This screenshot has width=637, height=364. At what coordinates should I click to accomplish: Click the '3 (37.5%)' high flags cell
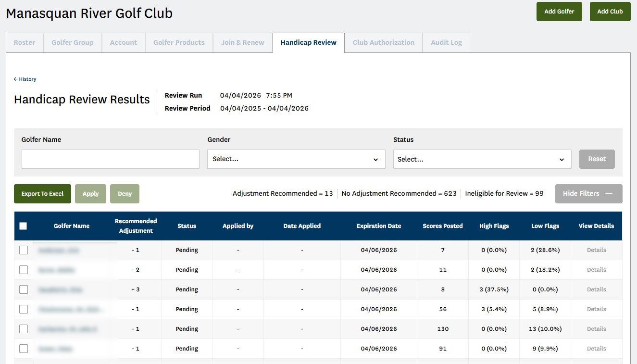(494, 289)
